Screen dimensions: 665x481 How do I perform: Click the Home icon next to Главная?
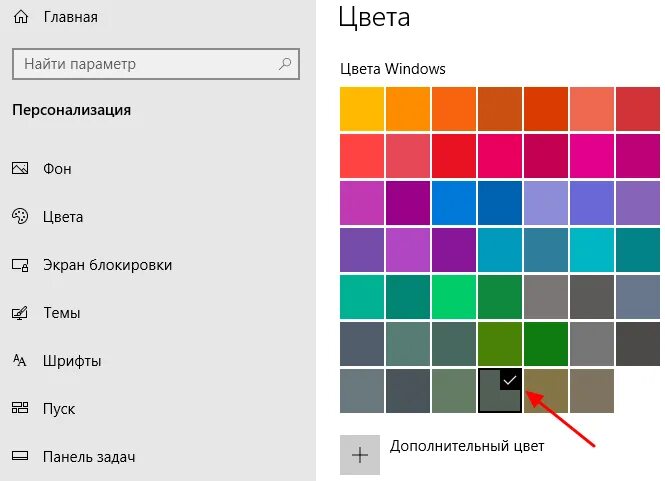click(20, 17)
